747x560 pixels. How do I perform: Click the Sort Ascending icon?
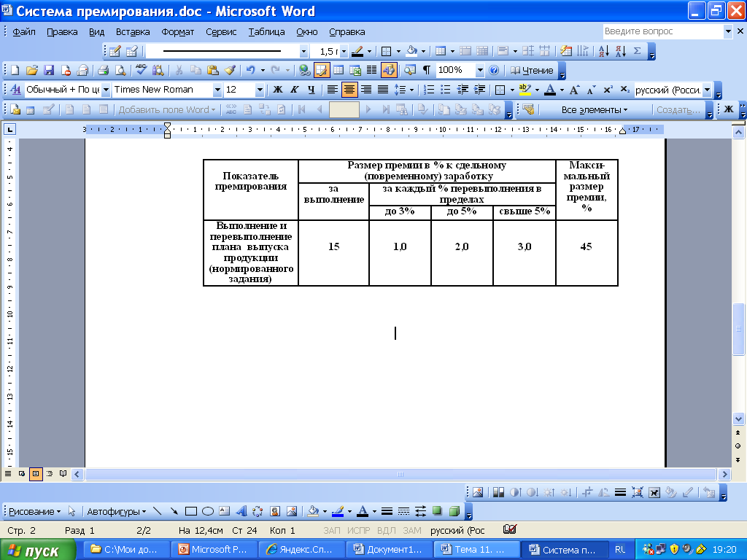point(603,51)
